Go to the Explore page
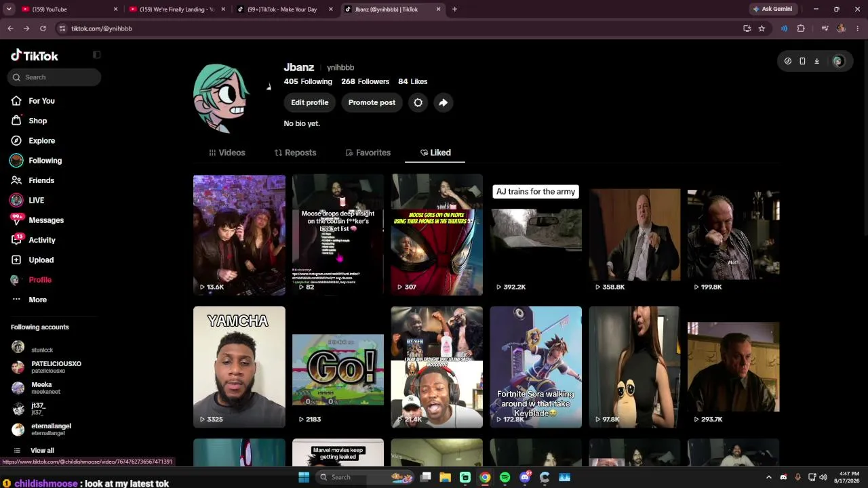Viewport: 868px width, 488px height. point(42,140)
